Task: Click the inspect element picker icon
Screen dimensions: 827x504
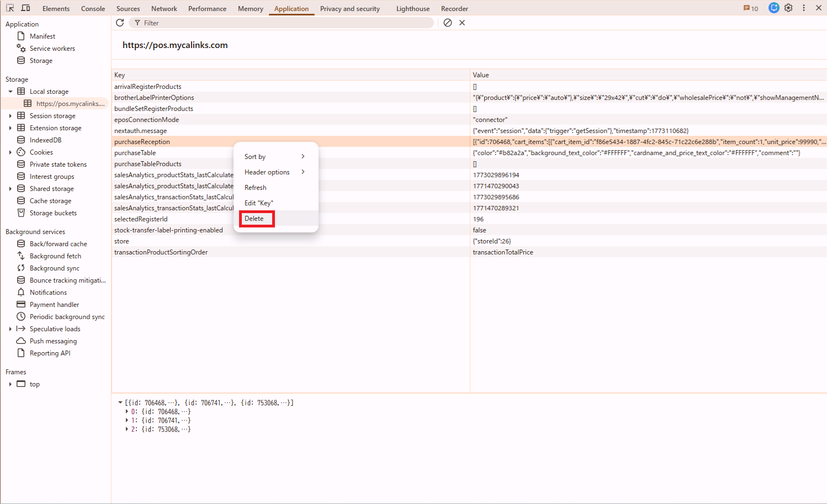Action: (10, 8)
